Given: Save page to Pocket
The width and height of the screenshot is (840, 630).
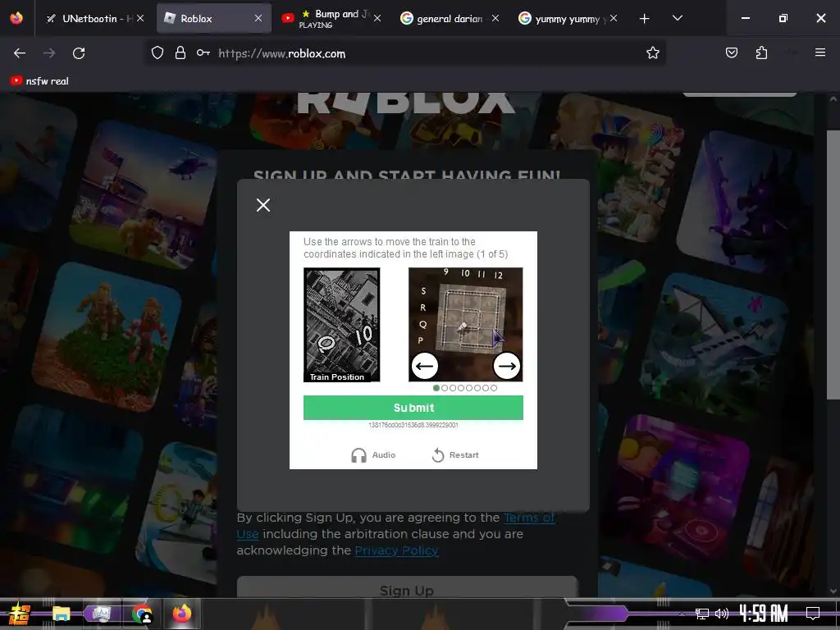Looking at the screenshot, I should click(731, 53).
